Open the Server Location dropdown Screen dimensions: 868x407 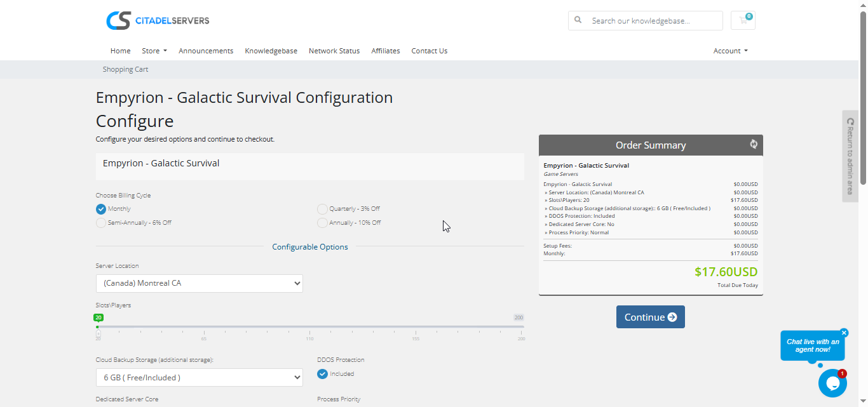[199, 283]
